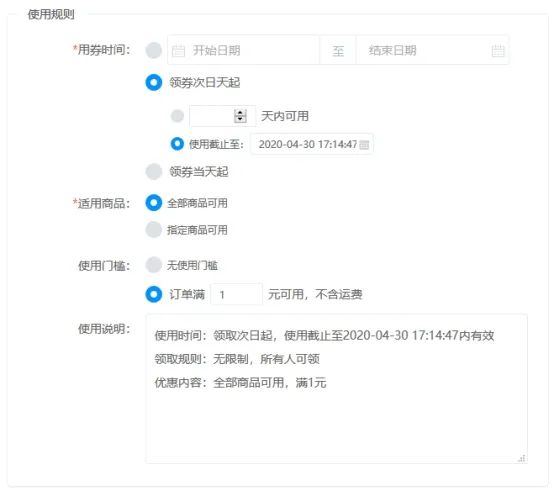
Task: Click the 使用门槛 field label
Action: click(104, 265)
